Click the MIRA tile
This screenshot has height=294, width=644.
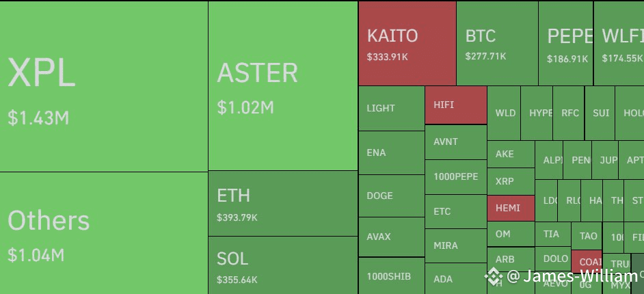coord(456,245)
